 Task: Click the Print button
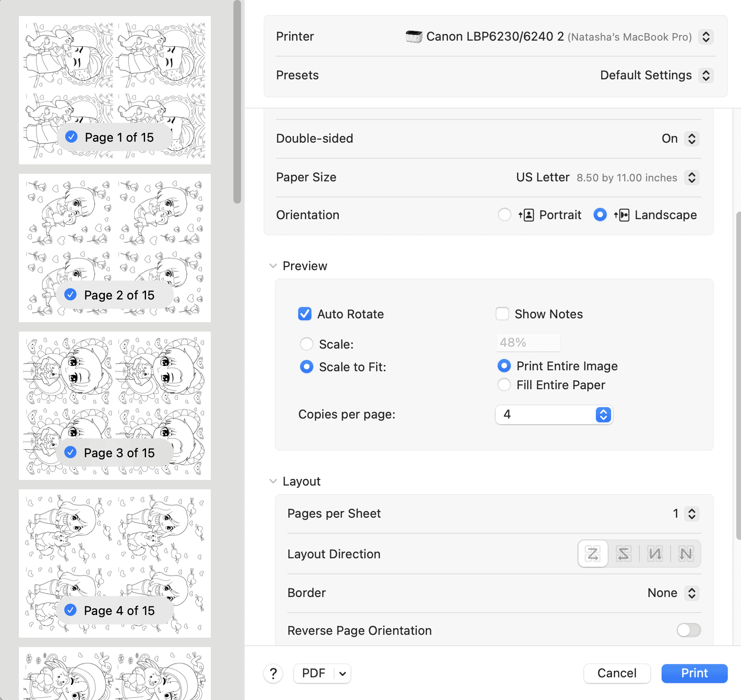pos(695,674)
